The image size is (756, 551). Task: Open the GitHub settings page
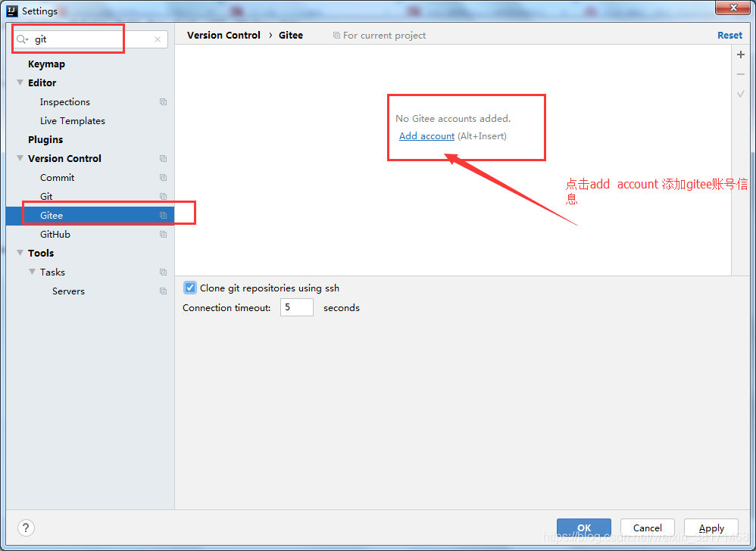coord(55,234)
